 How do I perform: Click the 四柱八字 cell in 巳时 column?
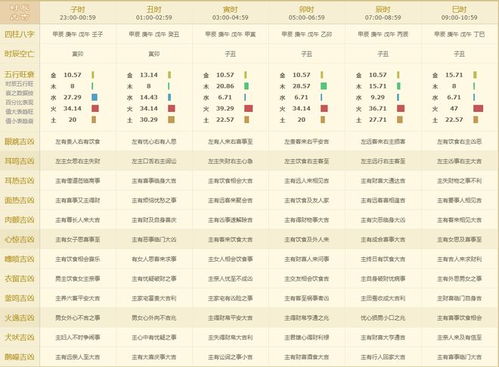[x=459, y=34]
